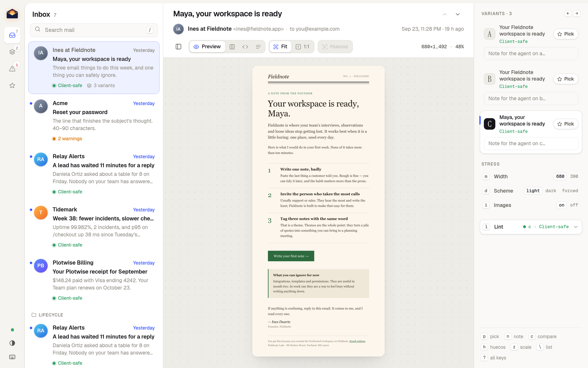This screenshot has width=588, height=368.
Task: Click the 48% zoom value
Action: point(460,47)
